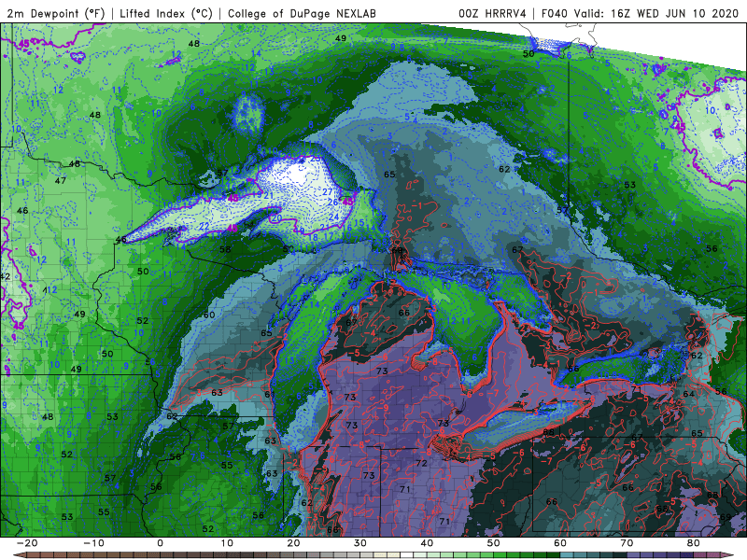Screen dimensions: 747x560
Task: Click the 'Lifted Index (°C)' header label
Action: pyautogui.click(x=166, y=13)
